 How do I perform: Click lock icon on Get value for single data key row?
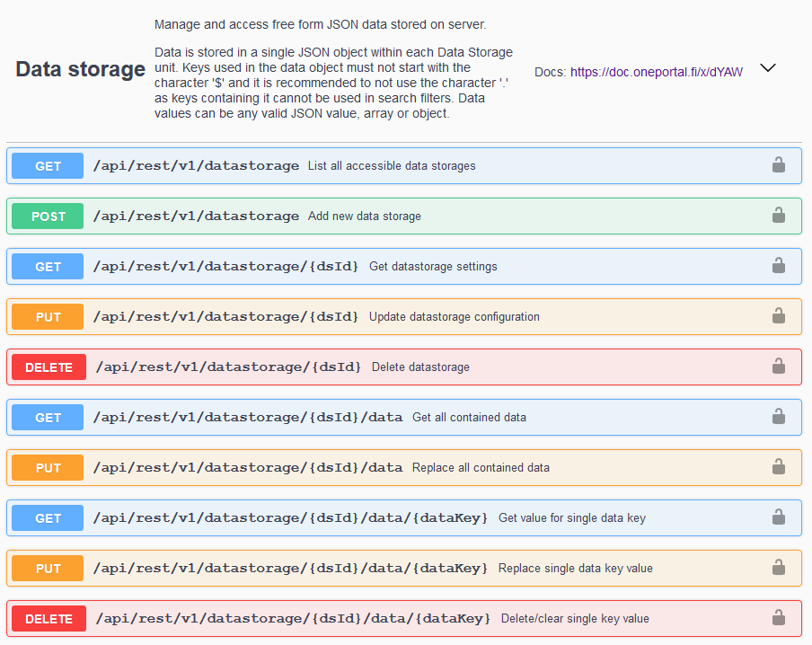(778, 517)
